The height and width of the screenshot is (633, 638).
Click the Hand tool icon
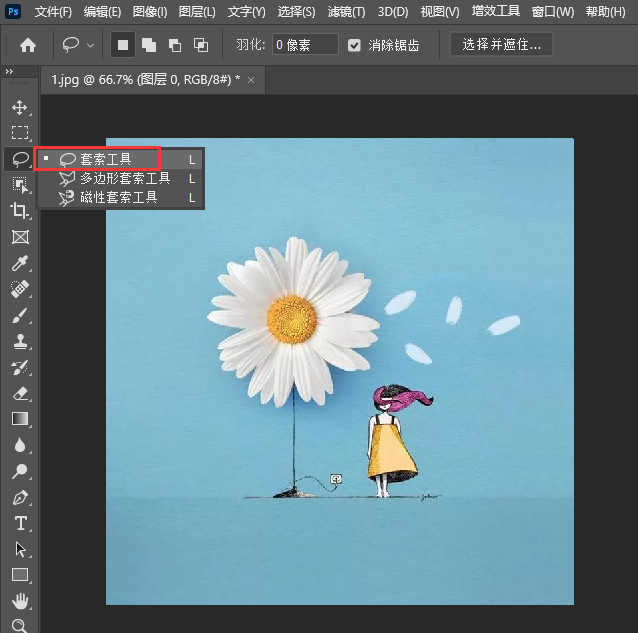click(19, 601)
